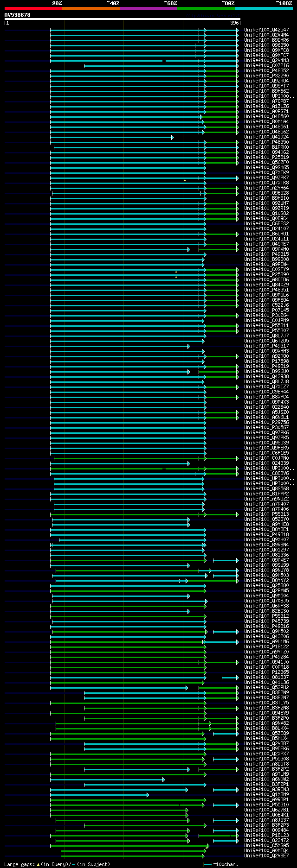The height and width of the screenshot is (868, 297).
Task: Select hit UniRef100_Q9ZRU4
Action: (266, 81)
